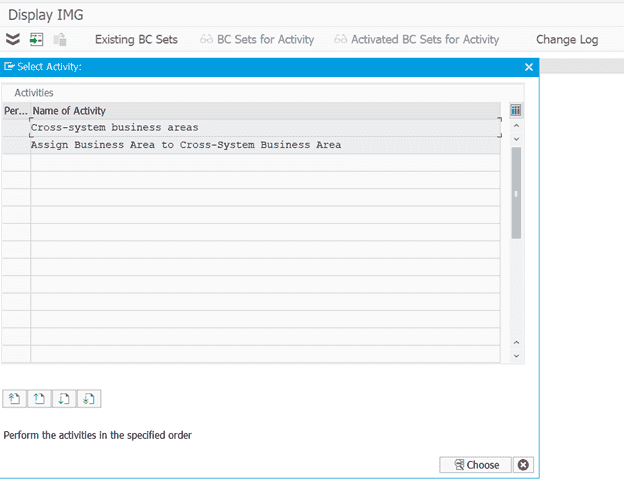Image resolution: width=624 pixels, height=504 pixels.
Task: Open the Change Log
Action: 567,40
